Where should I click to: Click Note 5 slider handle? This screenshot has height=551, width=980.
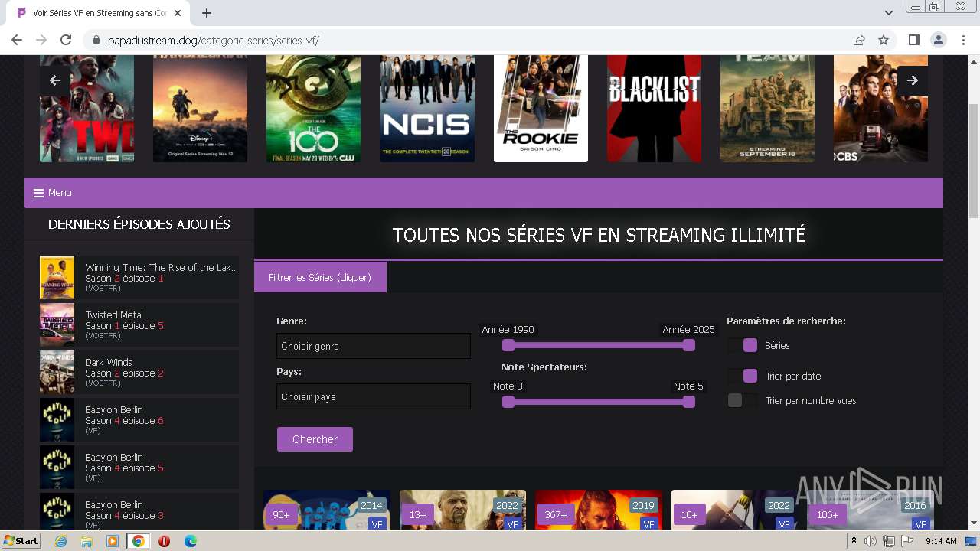click(689, 402)
